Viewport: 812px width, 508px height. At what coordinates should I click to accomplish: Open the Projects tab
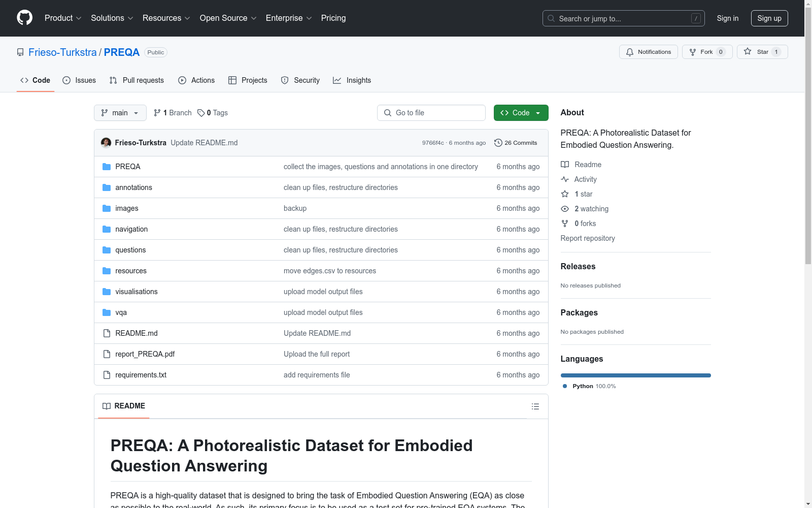(248, 80)
